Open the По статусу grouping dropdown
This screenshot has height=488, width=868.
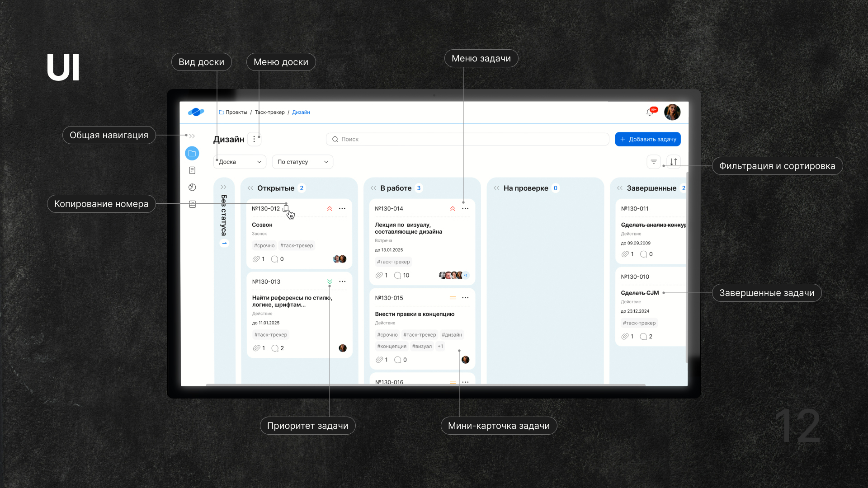click(302, 162)
